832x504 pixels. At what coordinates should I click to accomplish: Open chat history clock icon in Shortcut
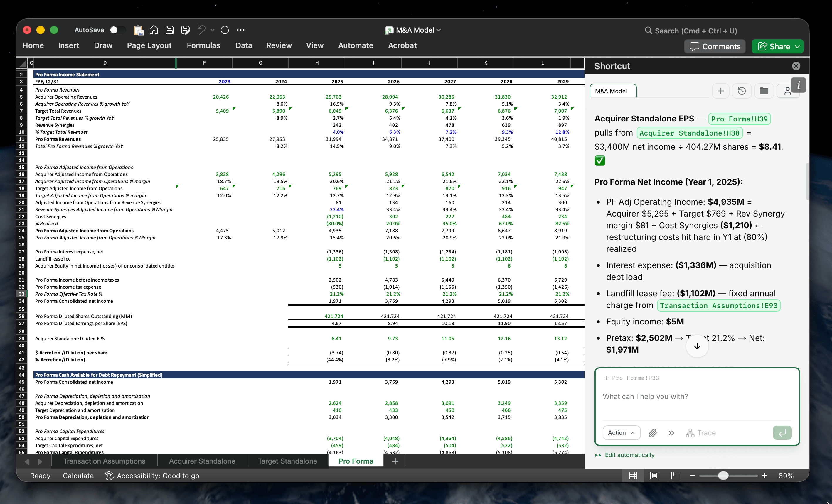point(742,91)
